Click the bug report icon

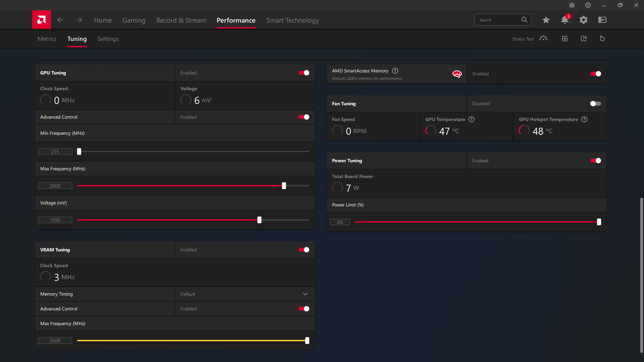coord(572,5)
